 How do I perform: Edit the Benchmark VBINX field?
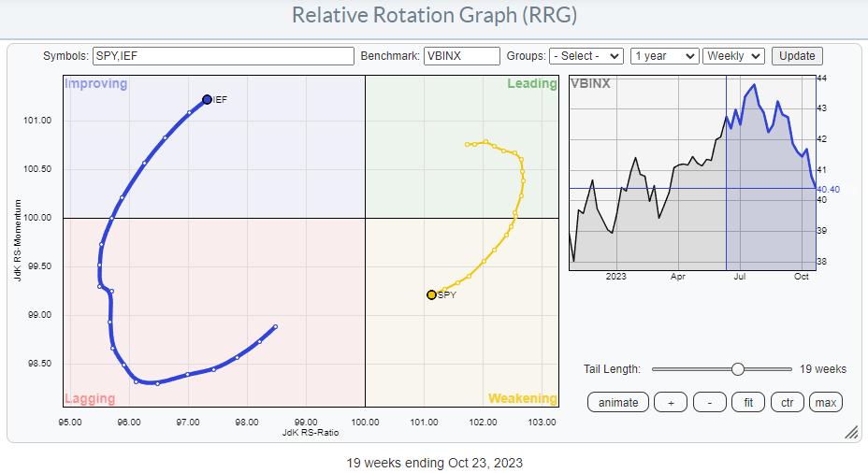(x=459, y=56)
